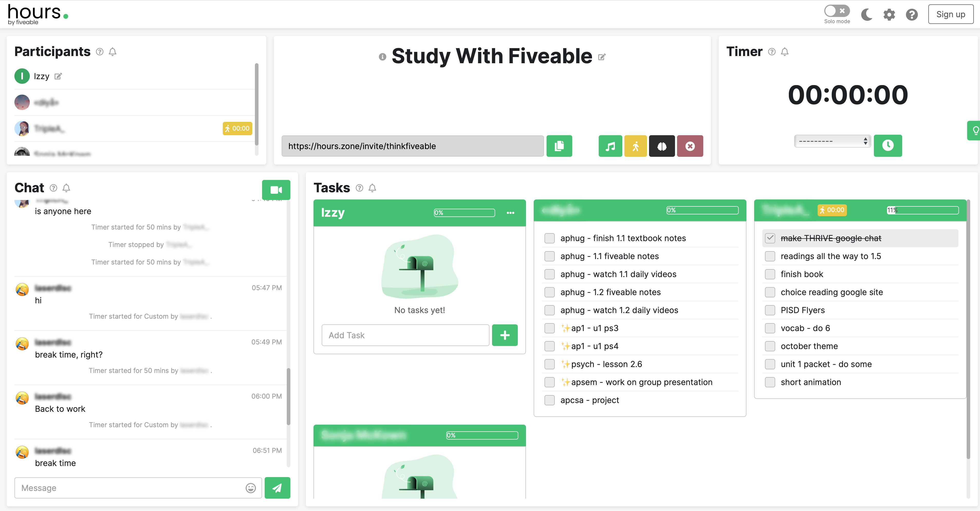The width and height of the screenshot is (980, 511).
Task: Open the timer duration dropdown
Action: (832, 142)
